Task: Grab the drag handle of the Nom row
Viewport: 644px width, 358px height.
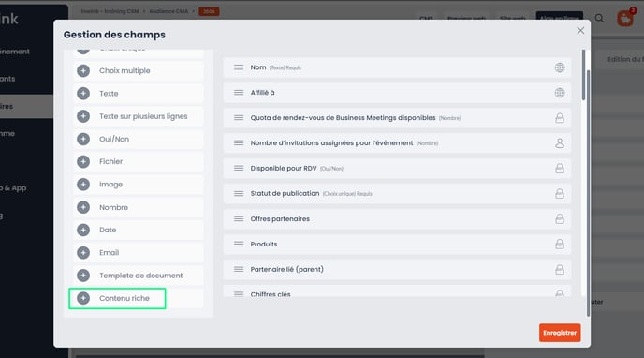Action: click(239, 67)
